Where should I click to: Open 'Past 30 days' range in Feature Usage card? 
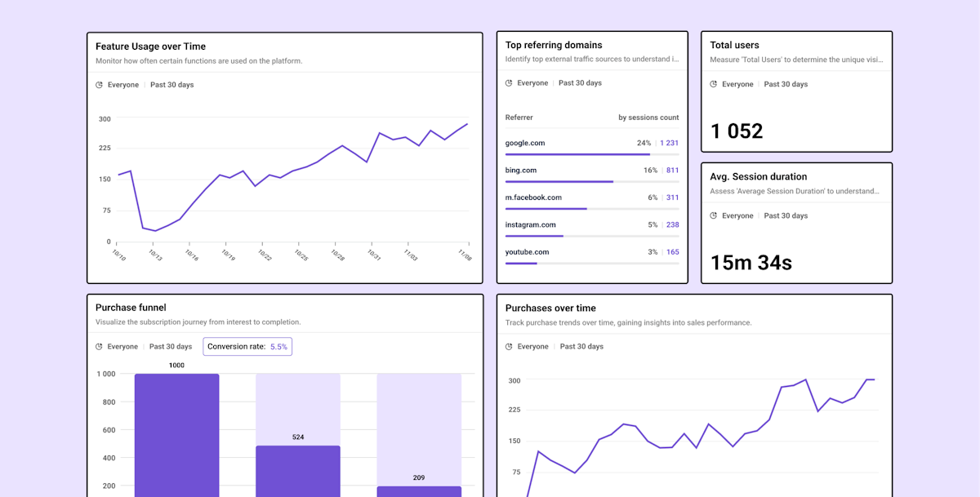(171, 85)
